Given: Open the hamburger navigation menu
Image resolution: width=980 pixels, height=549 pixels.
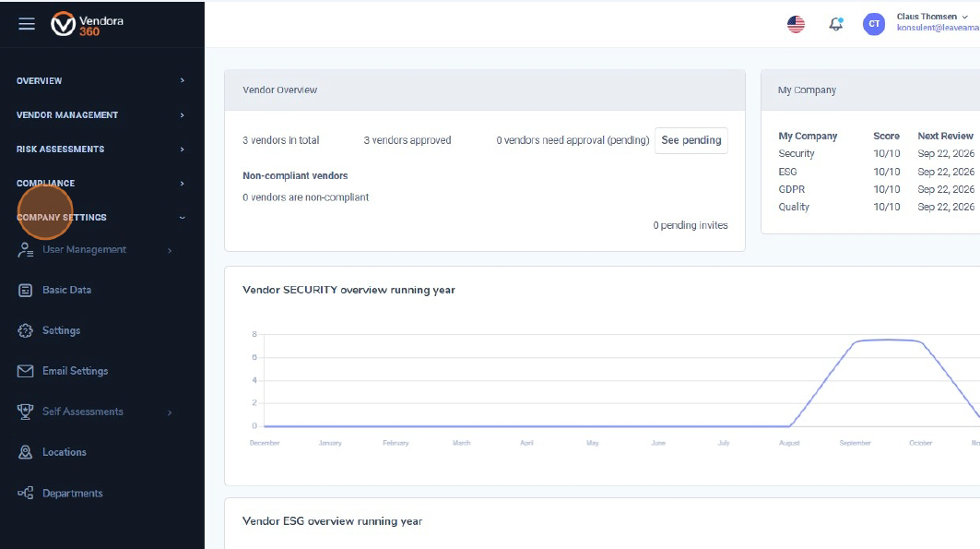Looking at the screenshot, I should click(27, 24).
